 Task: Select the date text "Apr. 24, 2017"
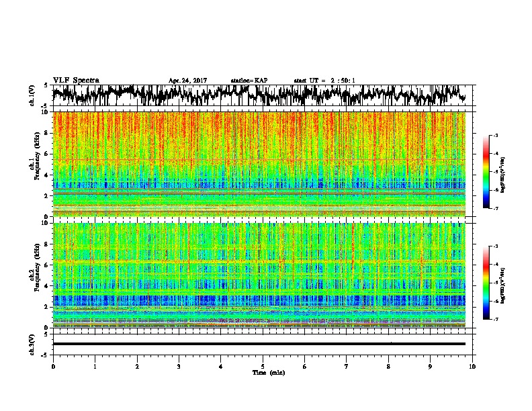[187, 81]
